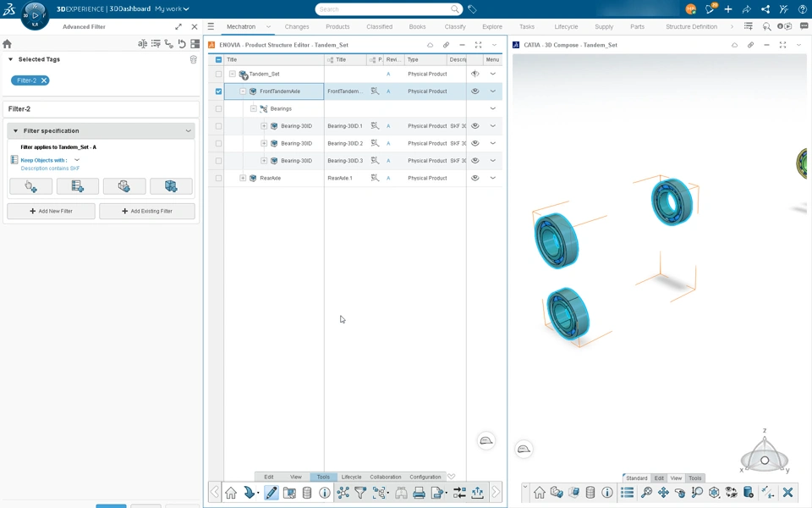Click the plus Add icon in top bar
Image resolution: width=812 pixels, height=508 pixels.
click(728, 9)
